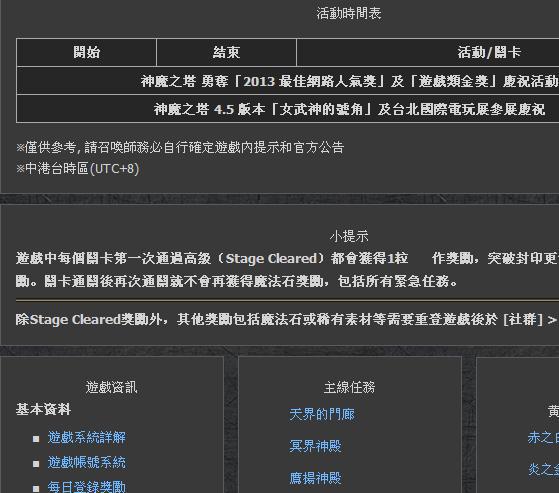Click the 小提示 heading
559x493 pixels.
tap(349, 236)
